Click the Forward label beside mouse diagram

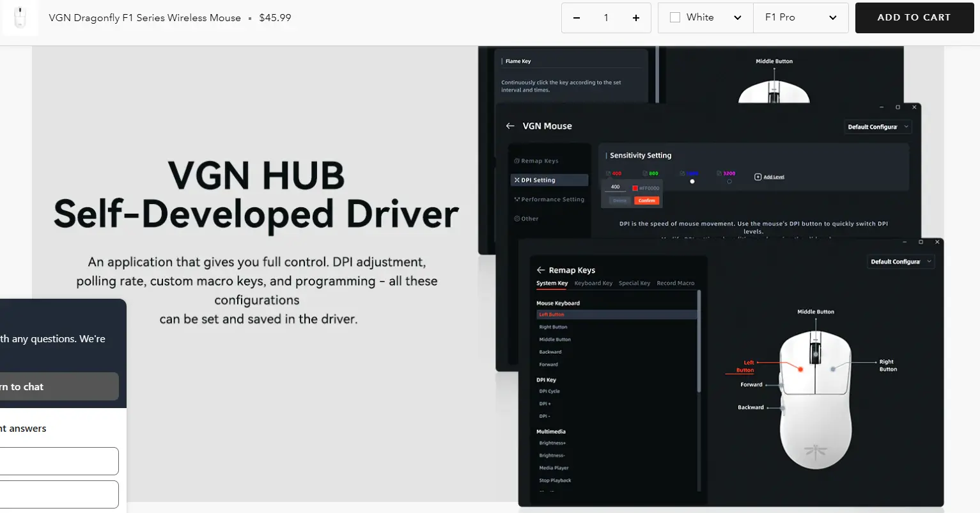tap(751, 384)
